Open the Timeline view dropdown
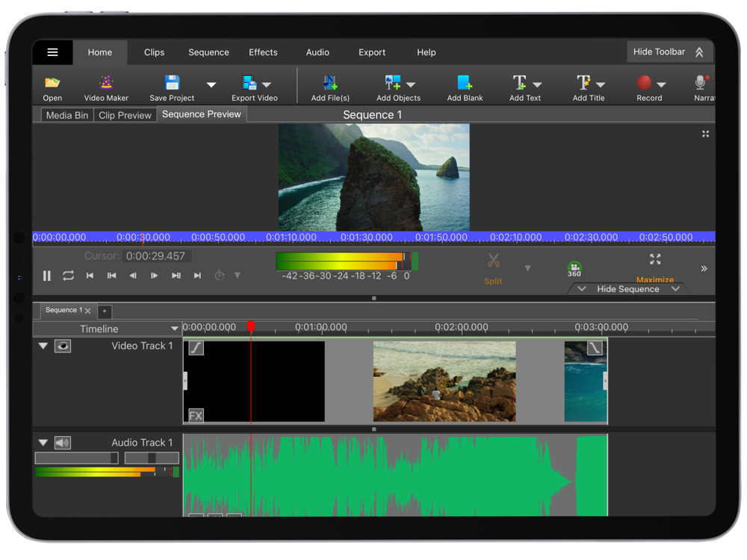 [174, 329]
